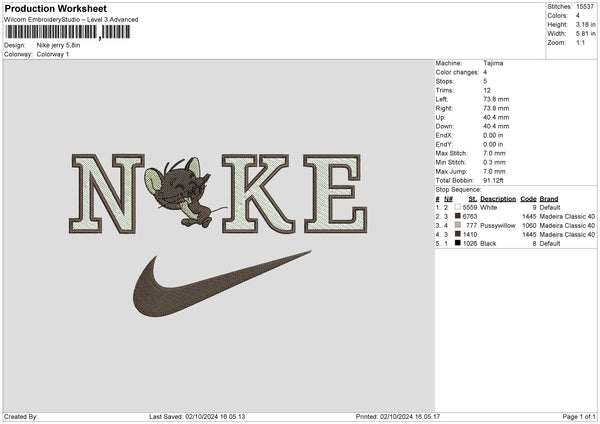Click 'Wilcom EmbroideryStudio – Level 3 Advanced' text
This screenshot has width=600, height=424.
(71, 20)
